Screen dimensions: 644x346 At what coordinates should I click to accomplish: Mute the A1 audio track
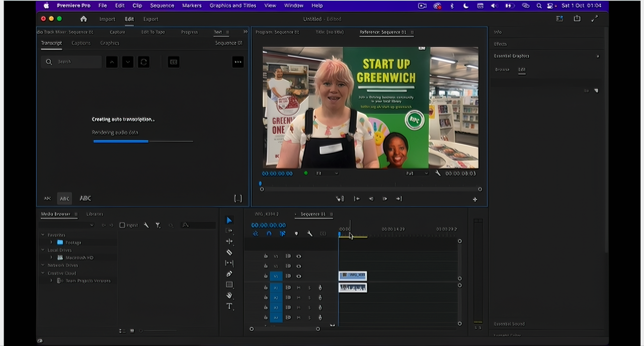click(298, 288)
